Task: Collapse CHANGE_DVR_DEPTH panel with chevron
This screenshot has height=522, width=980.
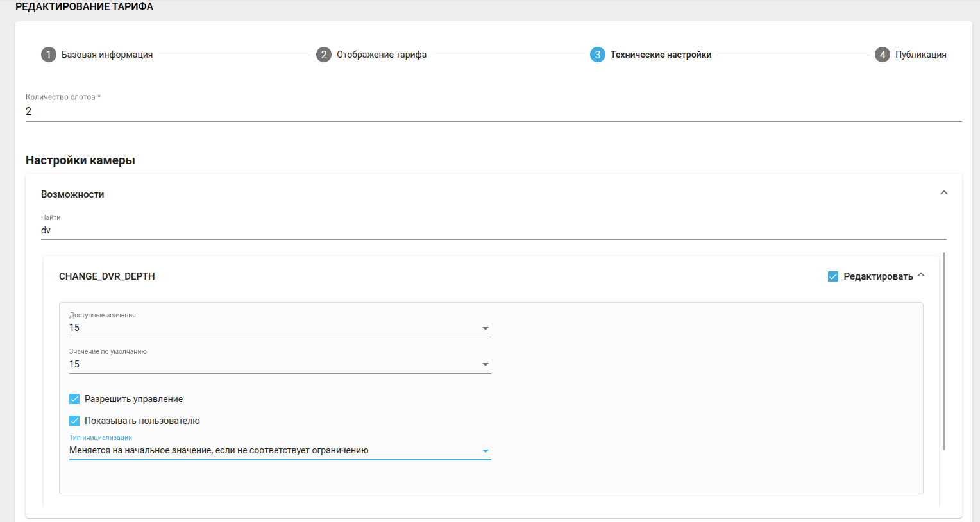Action: pos(921,275)
